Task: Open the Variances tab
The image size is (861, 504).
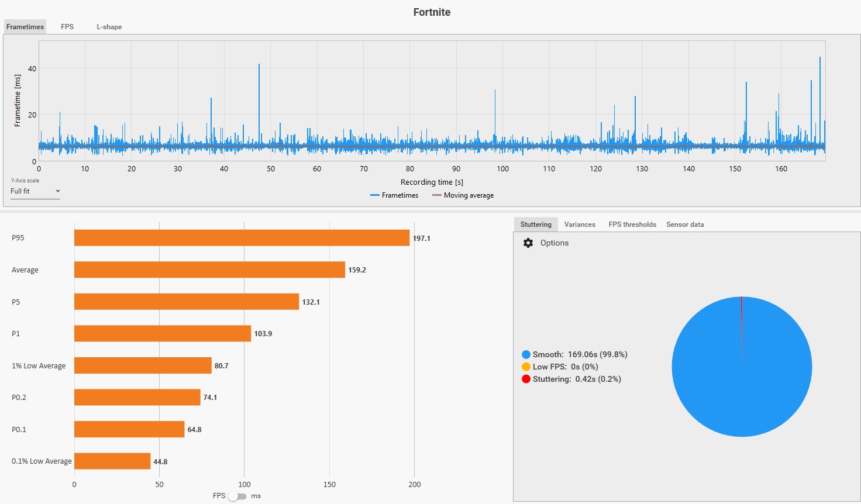Action: pyautogui.click(x=580, y=225)
